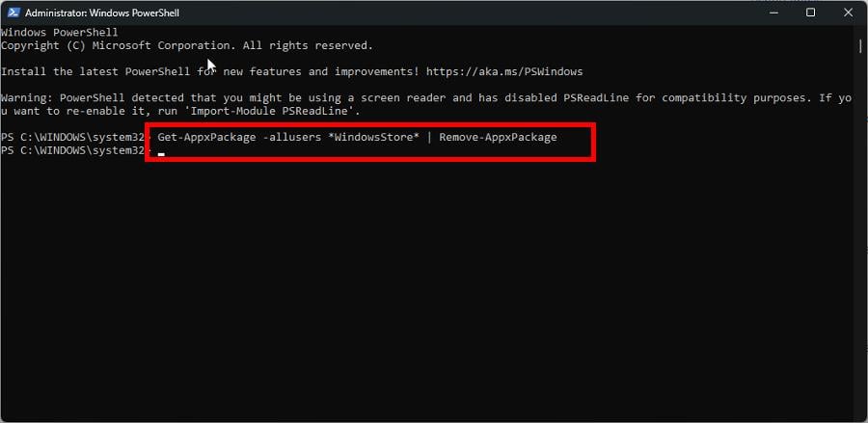868x423 pixels.
Task: Click the *WindowsStore* argument
Action: 374,137
